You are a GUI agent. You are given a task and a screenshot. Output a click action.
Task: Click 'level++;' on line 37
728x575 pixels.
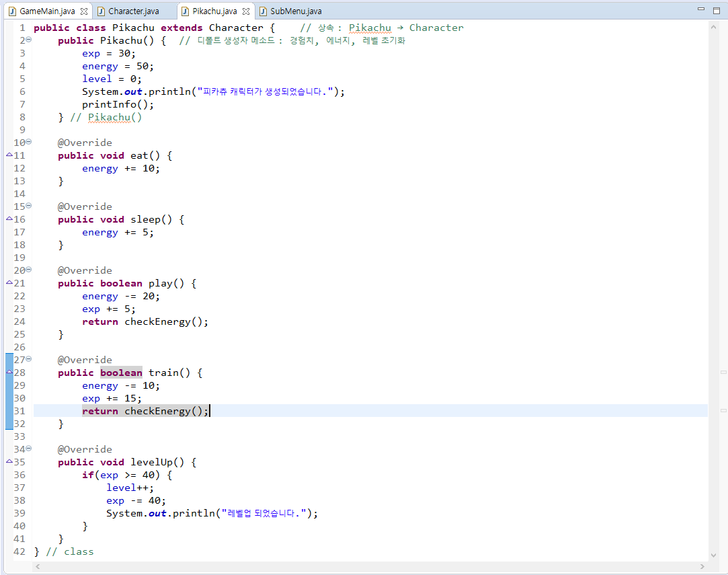tap(130, 488)
